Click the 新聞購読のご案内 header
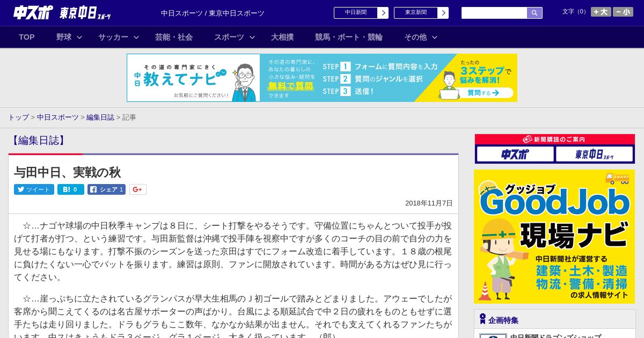Image resolution: width=644 pixels, height=338 pixels. tap(554, 139)
